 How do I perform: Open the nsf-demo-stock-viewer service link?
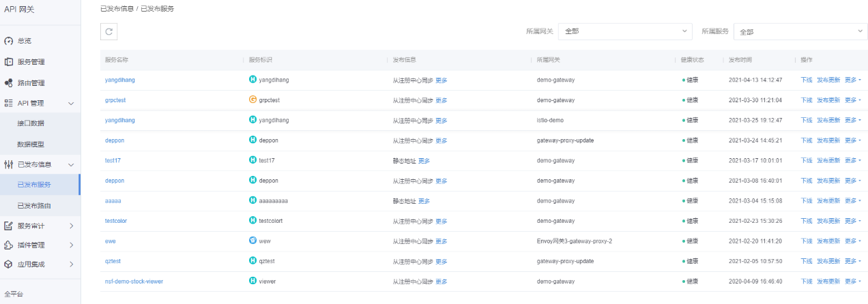134,282
